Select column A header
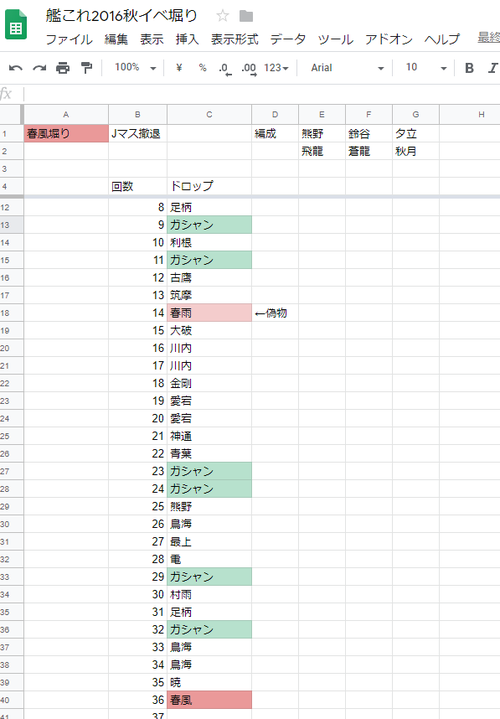The height and width of the screenshot is (719, 500). click(x=66, y=115)
